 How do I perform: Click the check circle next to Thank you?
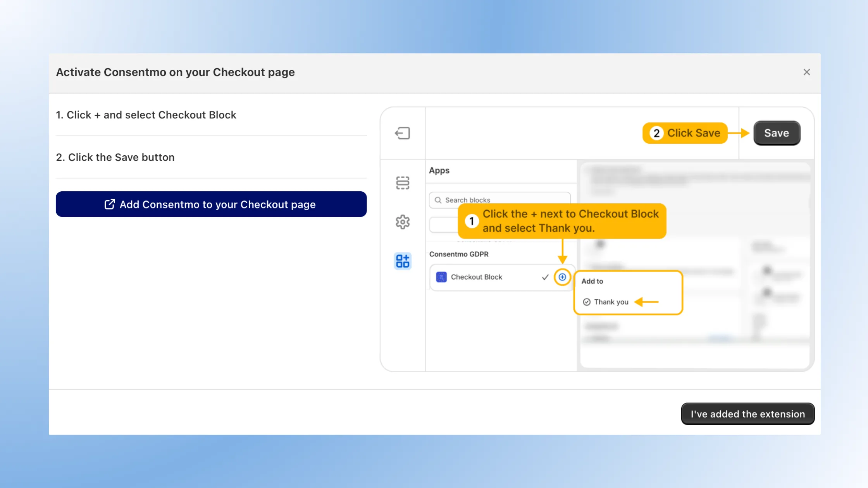click(x=586, y=302)
